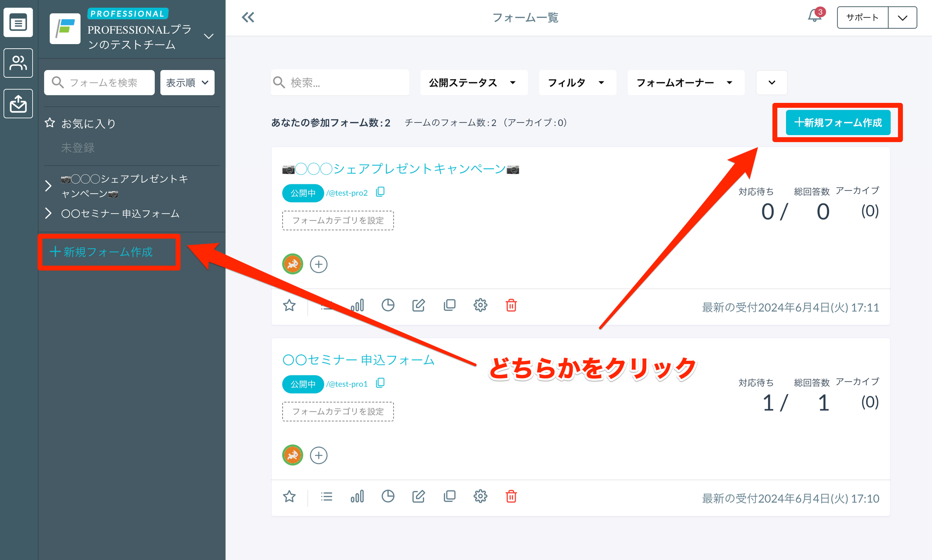Delete the campaign form with the trash icon
The height and width of the screenshot is (560, 932).
click(511, 305)
